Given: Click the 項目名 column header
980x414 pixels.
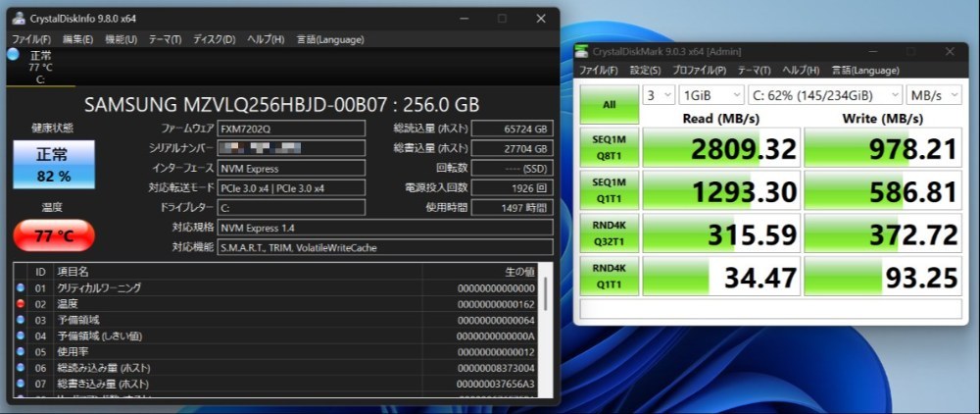Looking at the screenshot, I should pyautogui.click(x=237, y=272).
